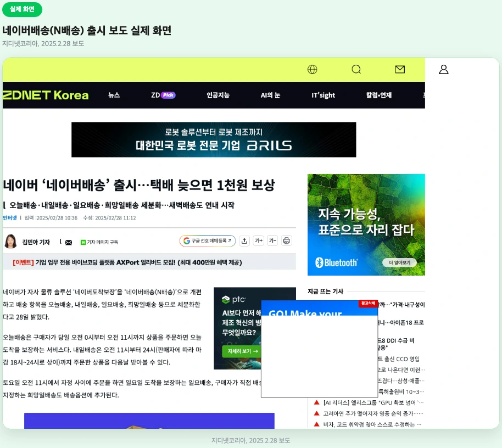Open the 인공지능 menu
This screenshot has height=448, width=502.
tap(218, 95)
